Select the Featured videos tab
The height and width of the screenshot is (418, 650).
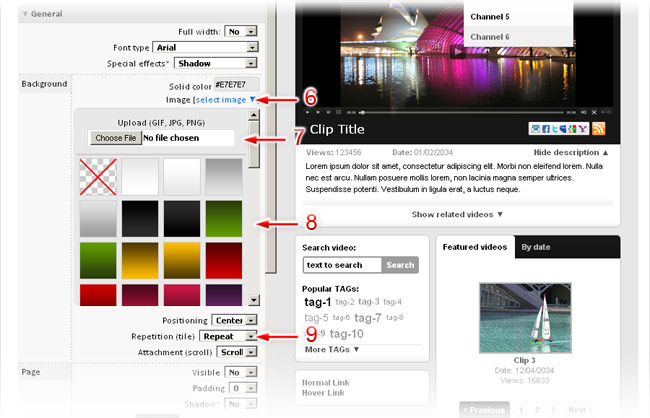click(x=473, y=246)
